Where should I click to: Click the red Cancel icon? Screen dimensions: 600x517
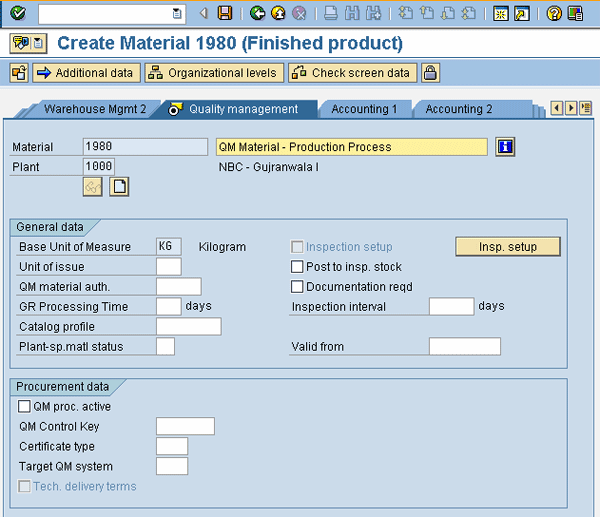(x=298, y=13)
